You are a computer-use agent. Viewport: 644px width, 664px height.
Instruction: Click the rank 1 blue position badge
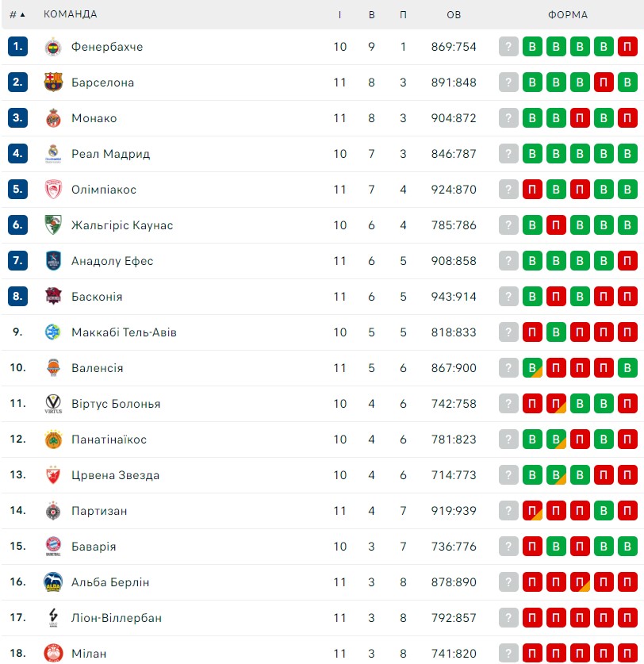pos(17,46)
